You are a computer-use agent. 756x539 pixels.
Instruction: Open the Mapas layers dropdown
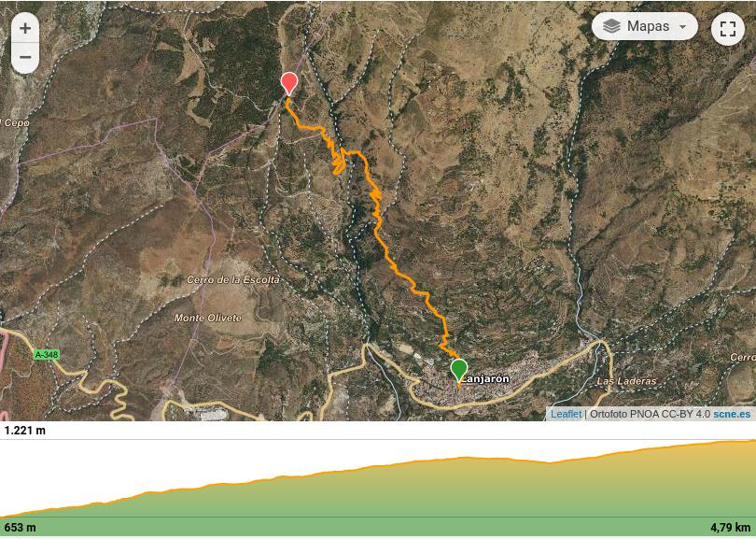tap(644, 26)
